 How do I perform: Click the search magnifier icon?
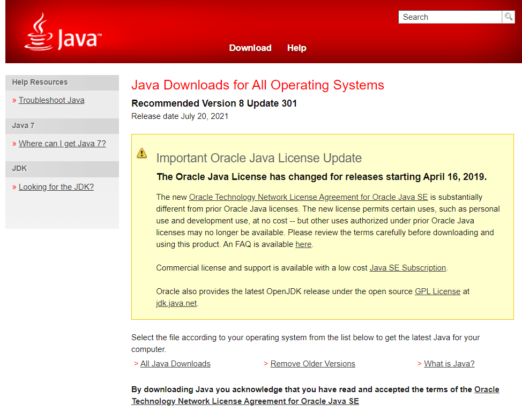coord(508,17)
